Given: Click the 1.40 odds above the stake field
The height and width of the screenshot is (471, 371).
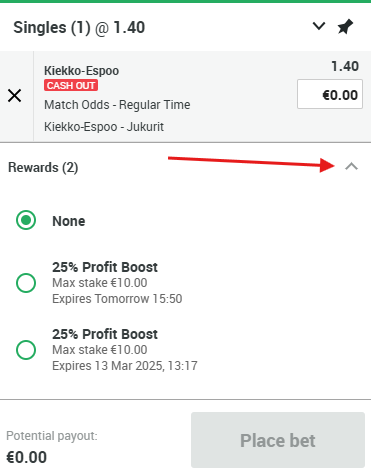Looking at the screenshot, I should coord(345,66).
